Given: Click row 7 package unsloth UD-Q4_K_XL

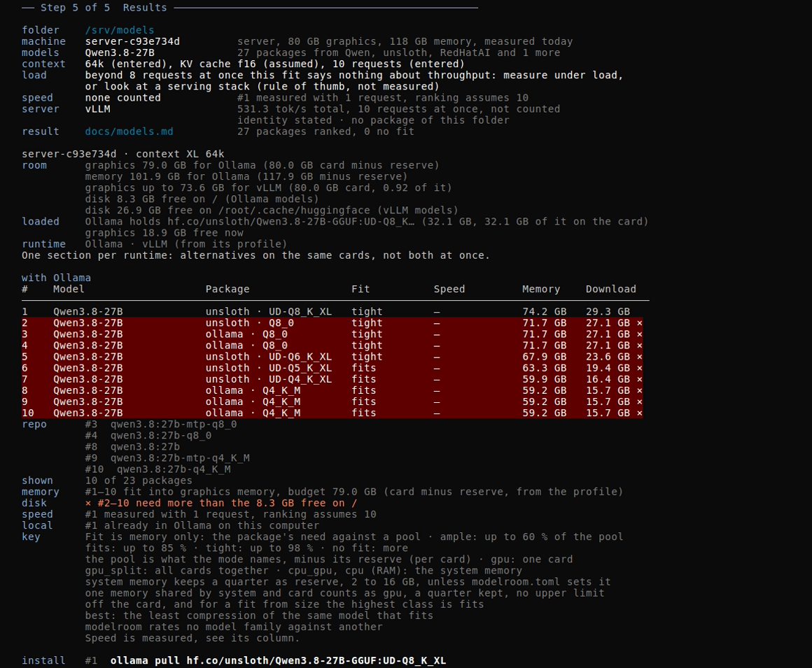Looking at the screenshot, I should [269, 379].
